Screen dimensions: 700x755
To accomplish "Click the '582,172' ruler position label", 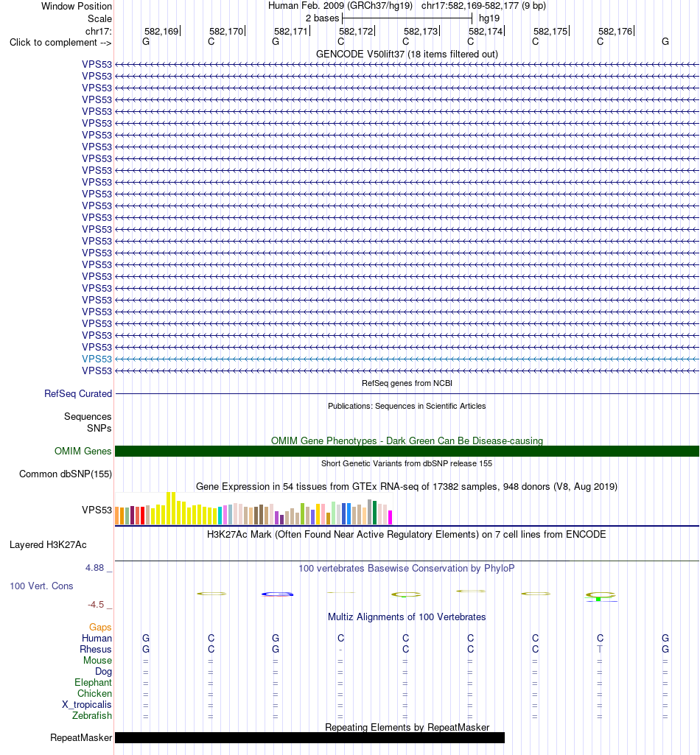I will click(x=356, y=31).
